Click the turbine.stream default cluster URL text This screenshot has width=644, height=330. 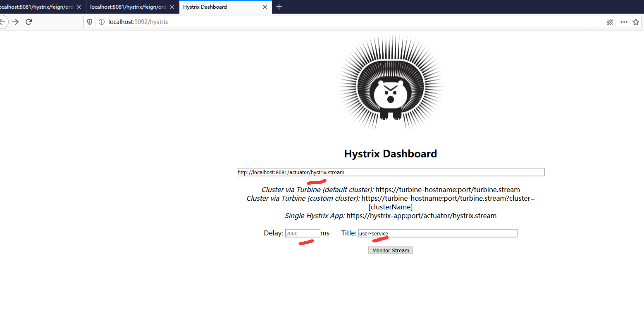click(448, 190)
